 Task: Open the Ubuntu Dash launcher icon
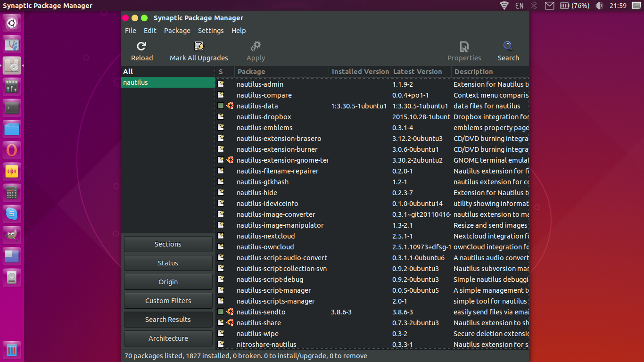click(12, 23)
